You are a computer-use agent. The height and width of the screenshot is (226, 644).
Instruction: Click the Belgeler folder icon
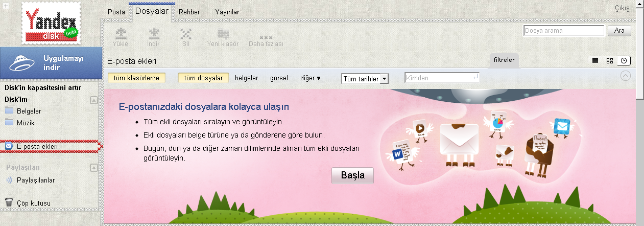point(9,110)
